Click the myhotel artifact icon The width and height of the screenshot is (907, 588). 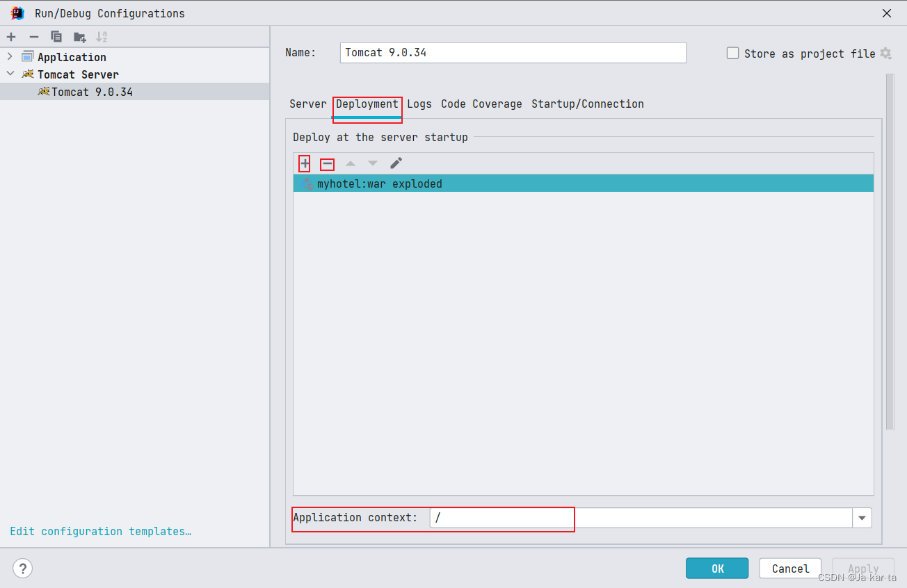(307, 184)
